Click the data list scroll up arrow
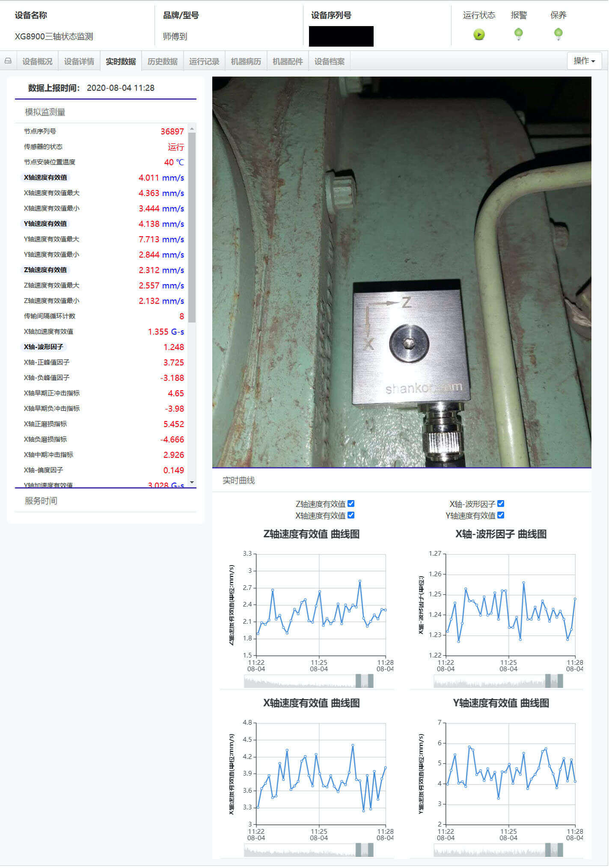 click(x=192, y=128)
